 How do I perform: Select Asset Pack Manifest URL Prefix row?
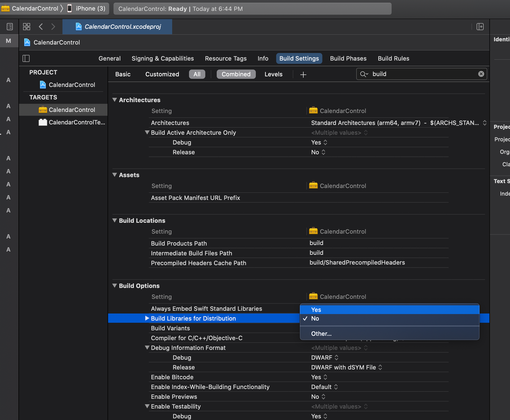(298, 198)
